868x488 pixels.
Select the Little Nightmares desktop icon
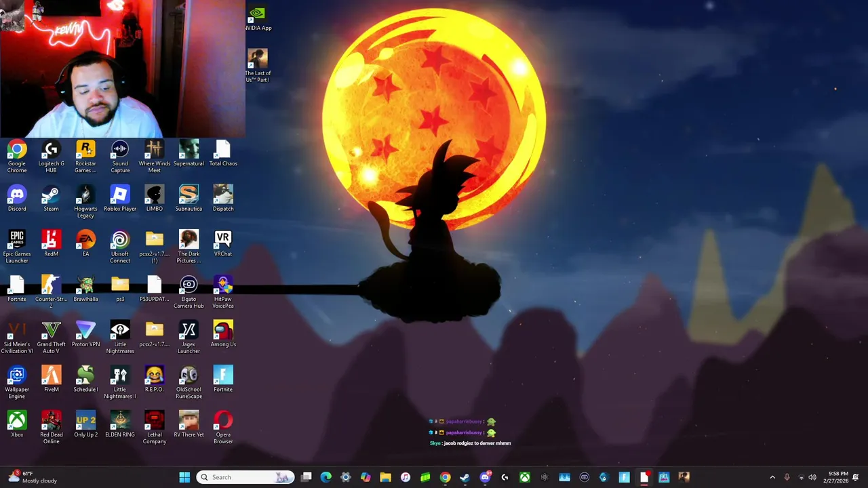(x=120, y=338)
